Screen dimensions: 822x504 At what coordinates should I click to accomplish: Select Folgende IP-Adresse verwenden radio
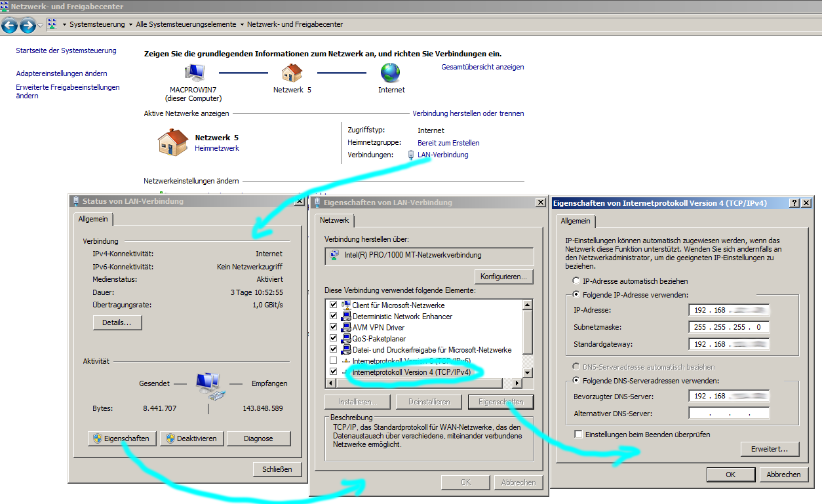point(577,295)
